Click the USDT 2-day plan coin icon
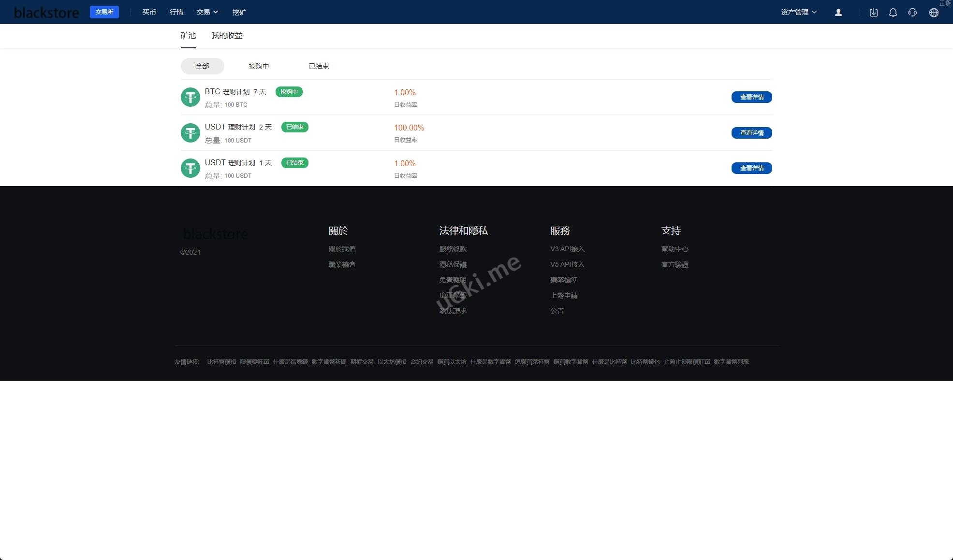Image resolution: width=953 pixels, height=560 pixels. (x=190, y=133)
